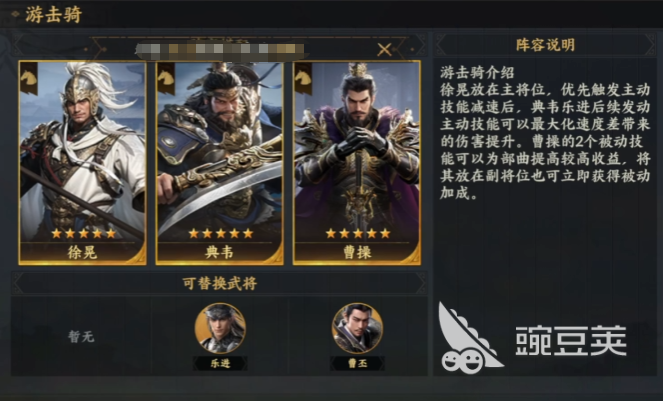The image size is (663, 401).
Task: Click the 乐进 name label
Action: (x=220, y=363)
